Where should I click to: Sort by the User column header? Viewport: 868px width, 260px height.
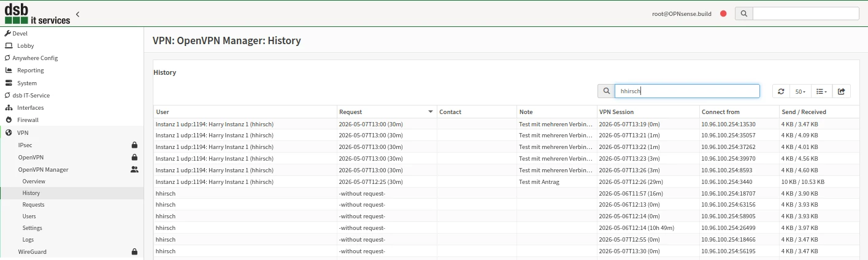245,112
